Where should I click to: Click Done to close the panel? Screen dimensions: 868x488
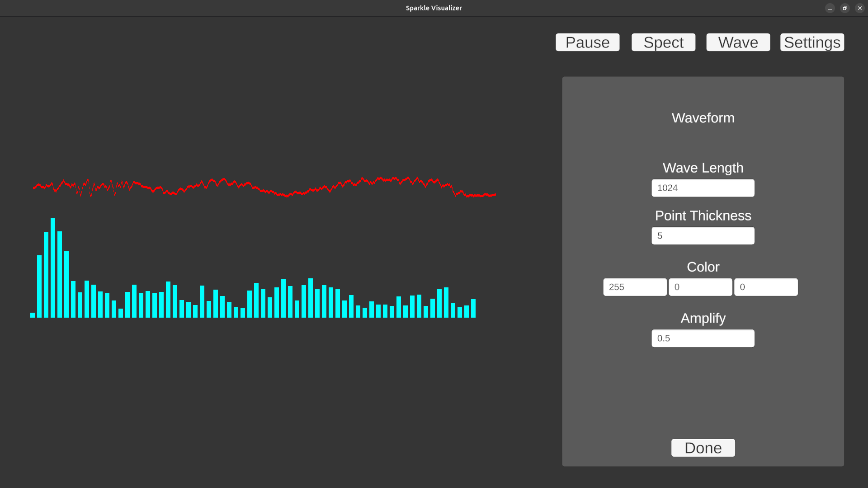tap(703, 448)
